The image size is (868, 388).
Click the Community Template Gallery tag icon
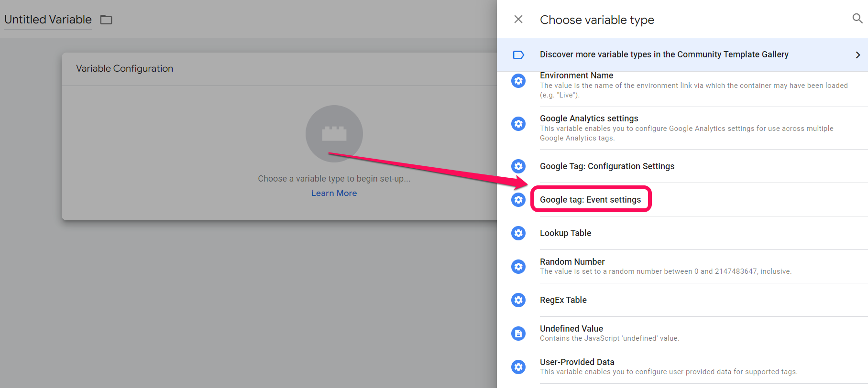coord(518,55)
